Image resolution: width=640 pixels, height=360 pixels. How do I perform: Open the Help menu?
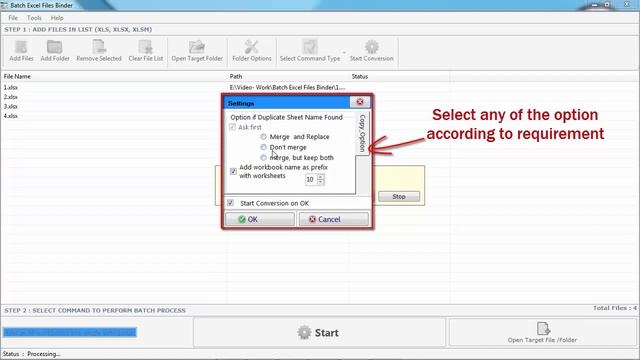pyautogui.click(x=57, y=18)
